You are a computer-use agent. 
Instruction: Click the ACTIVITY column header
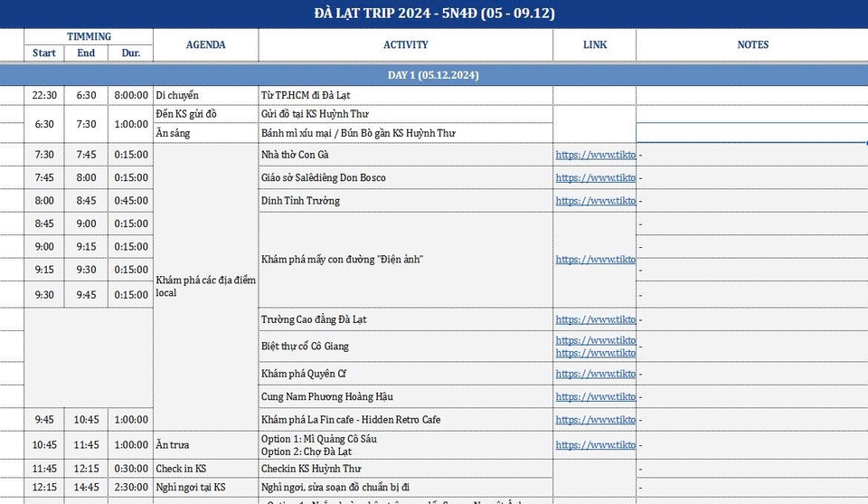[x=405, y=44]
